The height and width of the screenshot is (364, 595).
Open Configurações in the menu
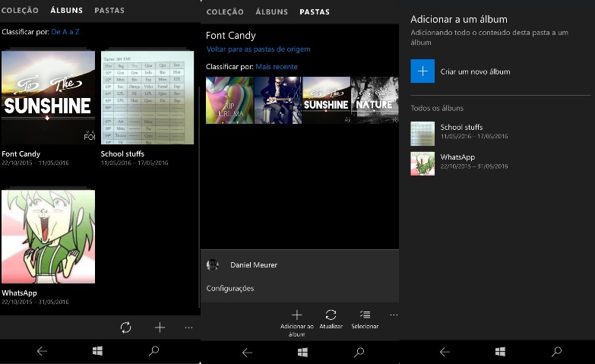(x=230, y=289)
